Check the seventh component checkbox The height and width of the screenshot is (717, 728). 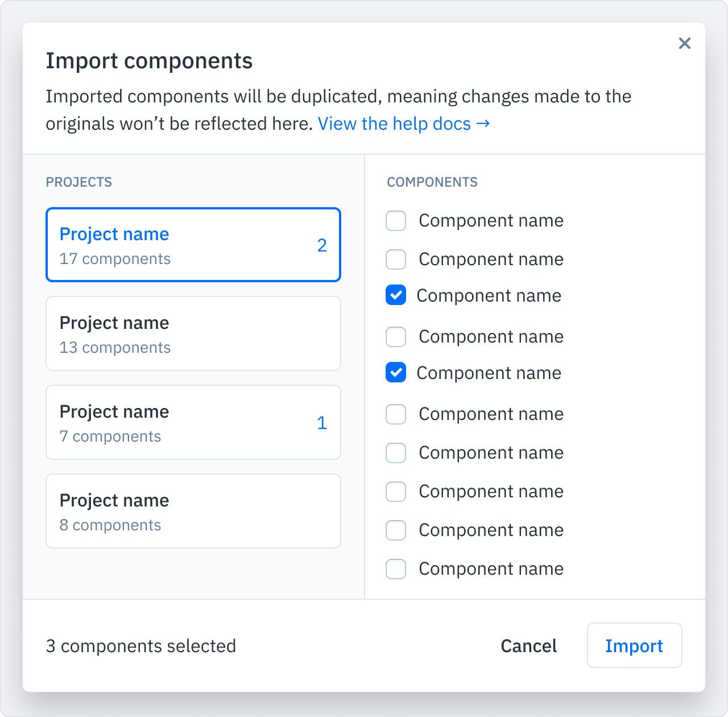[x=395, y=453]
